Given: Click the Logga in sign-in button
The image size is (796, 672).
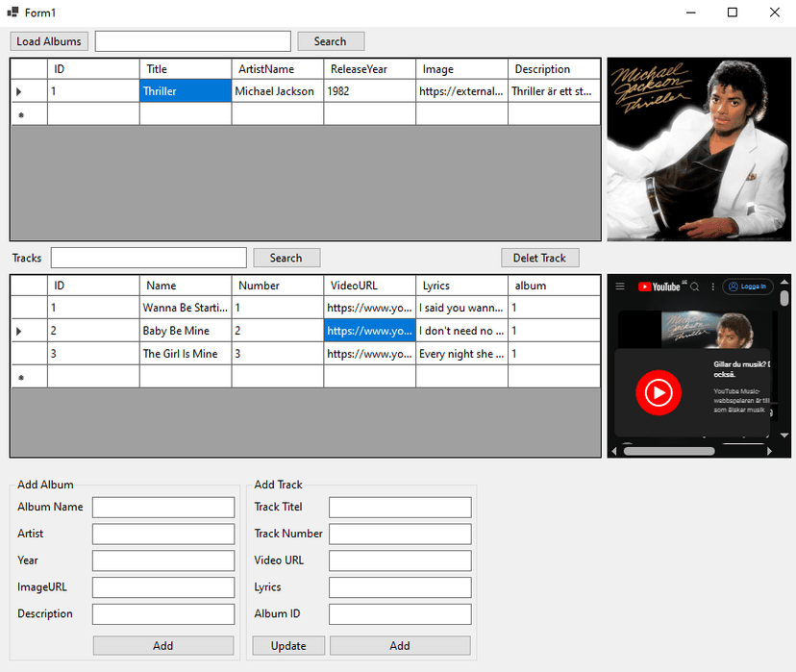Looking at the screenshot, I should click(x=748, y=286).
